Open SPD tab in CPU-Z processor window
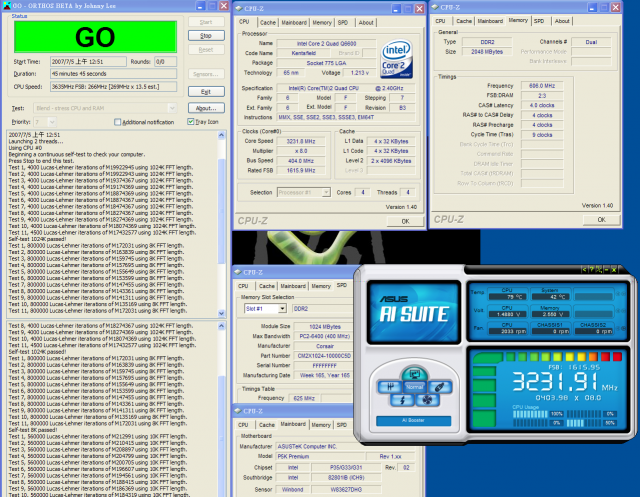Screen dimensions: 640x497 click(343, 22)
